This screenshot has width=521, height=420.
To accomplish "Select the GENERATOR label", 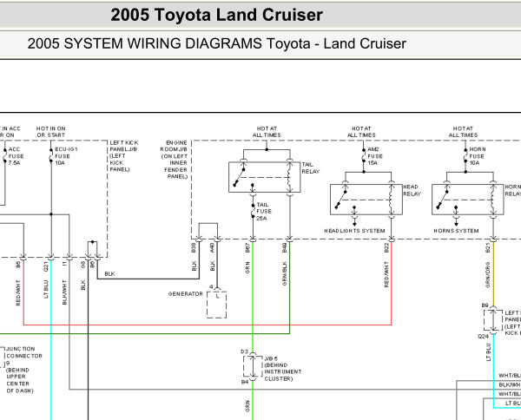I will point(186,294).
